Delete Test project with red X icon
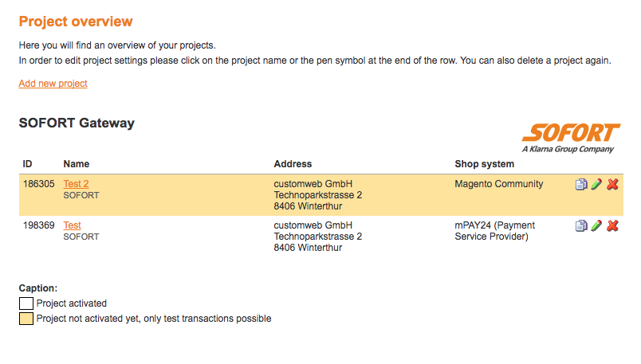Image resolution: width=641 pixels, height=364 pixels. [x=612, y=225]
